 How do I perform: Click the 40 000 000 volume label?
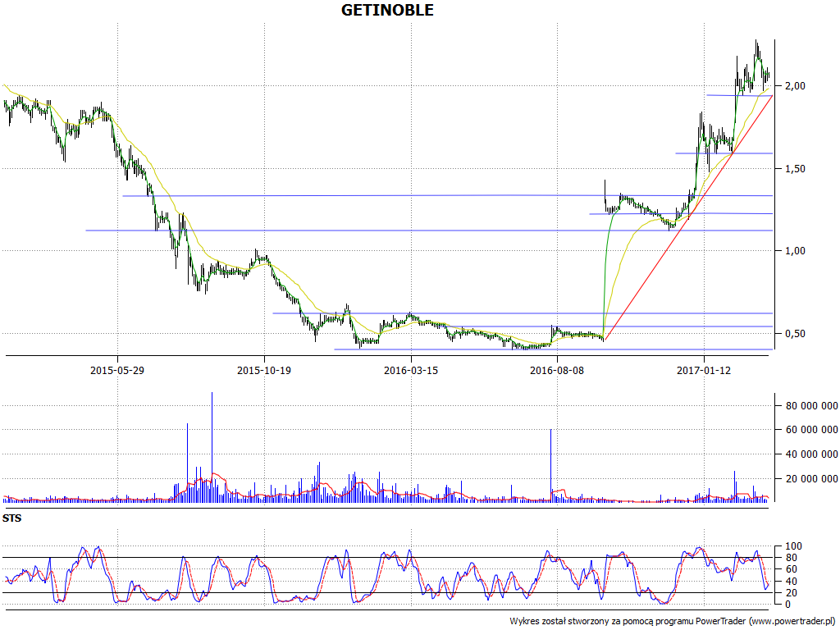coord(811,454)
